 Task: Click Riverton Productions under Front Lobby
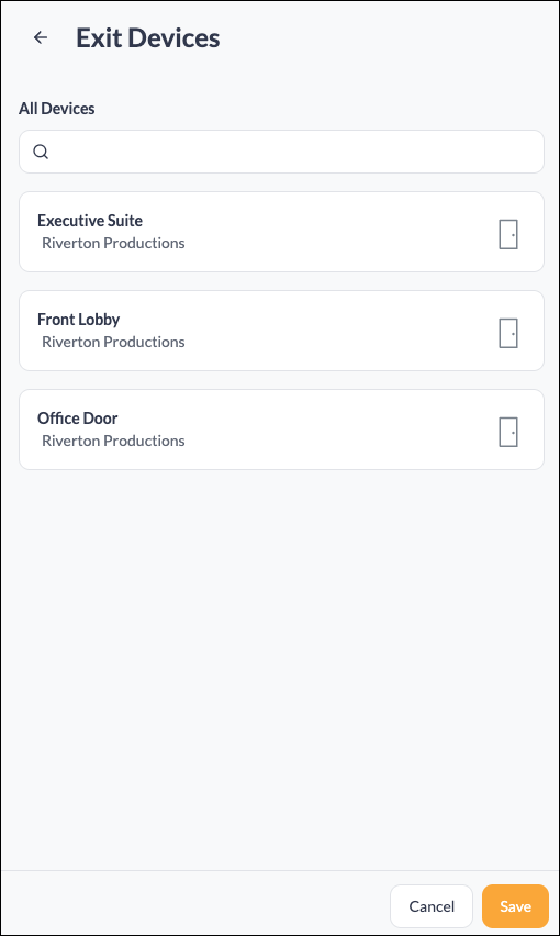[x=113, y=342]
